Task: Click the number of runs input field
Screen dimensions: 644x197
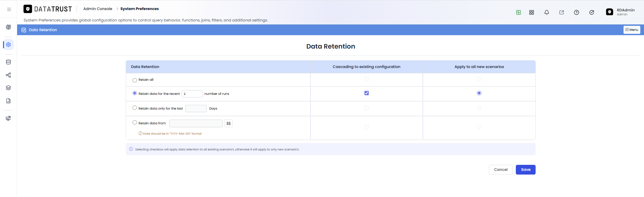Action: pos(192,94)
